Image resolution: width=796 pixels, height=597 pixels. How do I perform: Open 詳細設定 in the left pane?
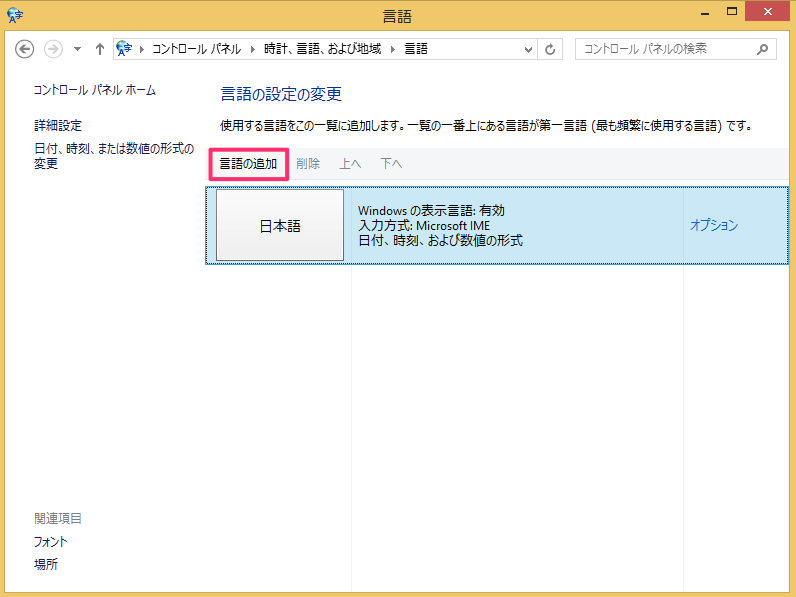pyautogui.click(x=58, y=126)
